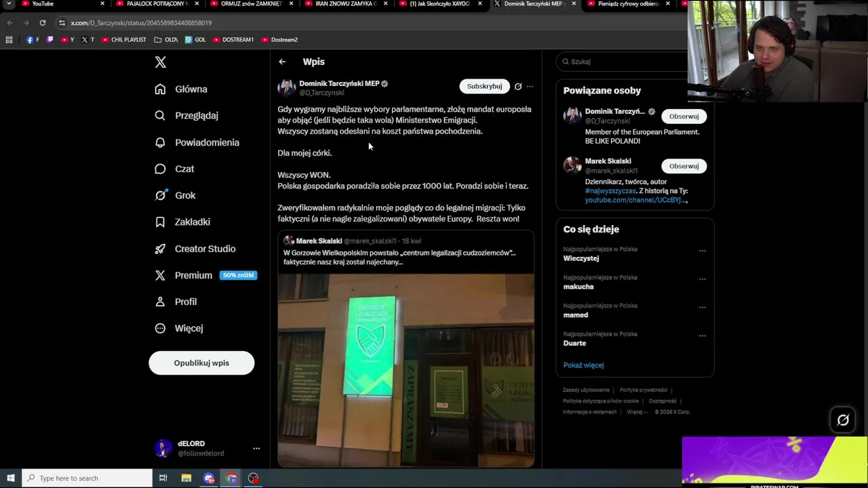Open Zakładki bookmarks
The image size is (868, 488).
point(182,222)
